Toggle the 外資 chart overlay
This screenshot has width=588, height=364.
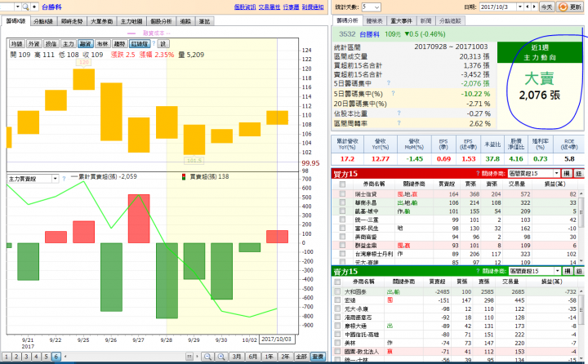(x=33, y=44)
